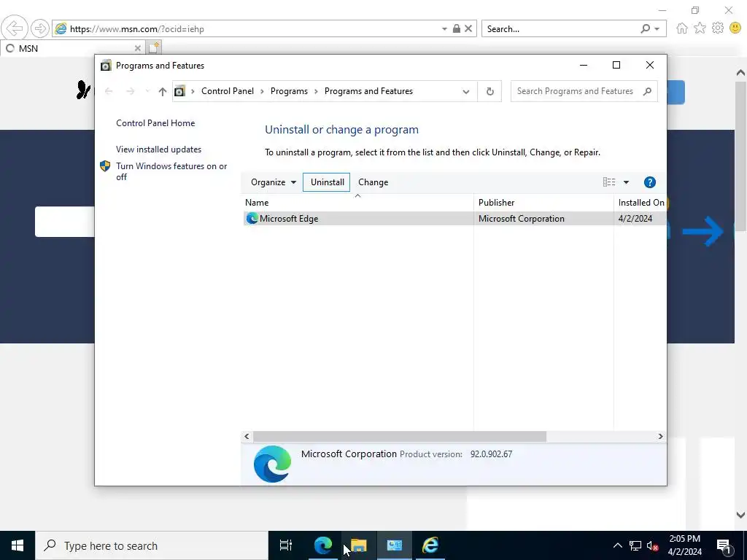This screenshot has height=560, width=747.
Task: Click the taskbar search box
Action: pos(152,545)
